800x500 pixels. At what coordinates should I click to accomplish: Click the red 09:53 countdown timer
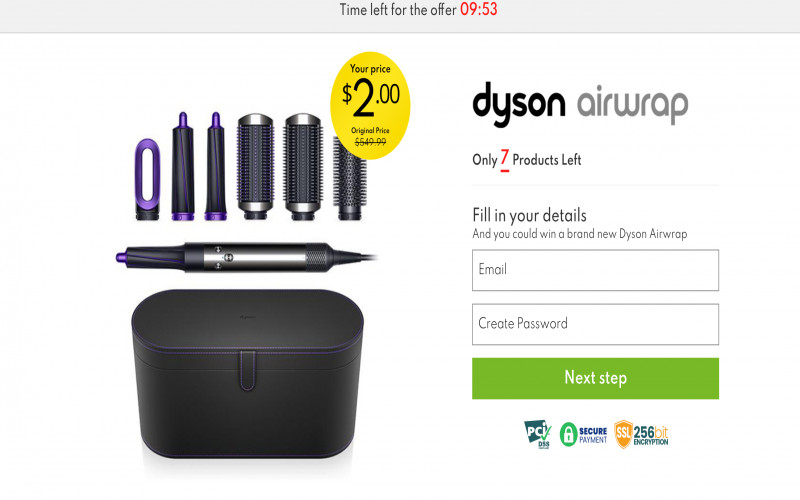(479, 9)
